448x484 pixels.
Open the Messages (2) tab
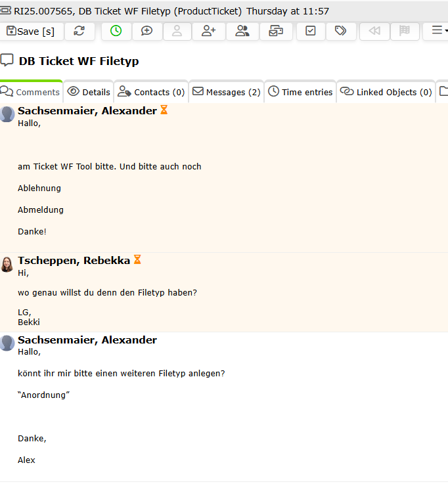tap(227, 92)
